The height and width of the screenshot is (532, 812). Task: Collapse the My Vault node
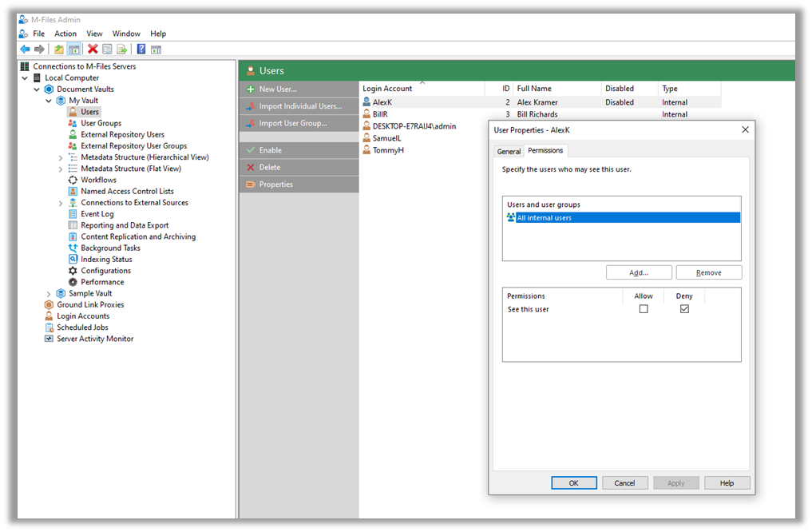(x=49, y=101)
